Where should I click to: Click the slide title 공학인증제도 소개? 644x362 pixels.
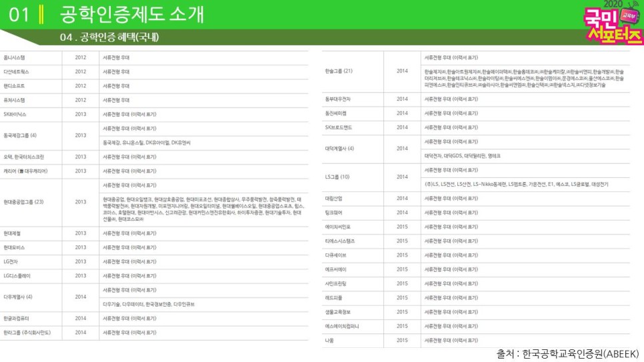tap(132, 15)
